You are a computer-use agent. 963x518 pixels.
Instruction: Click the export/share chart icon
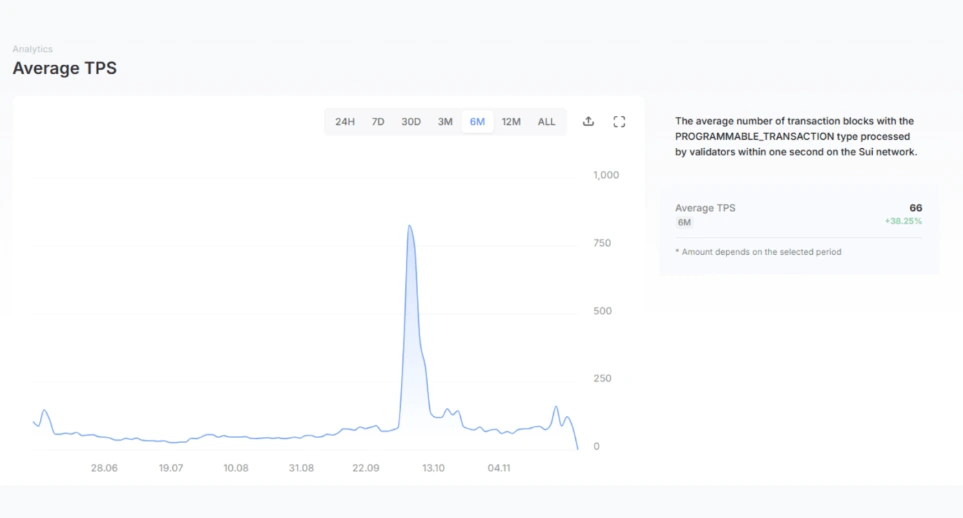click(x=588, y=122)
